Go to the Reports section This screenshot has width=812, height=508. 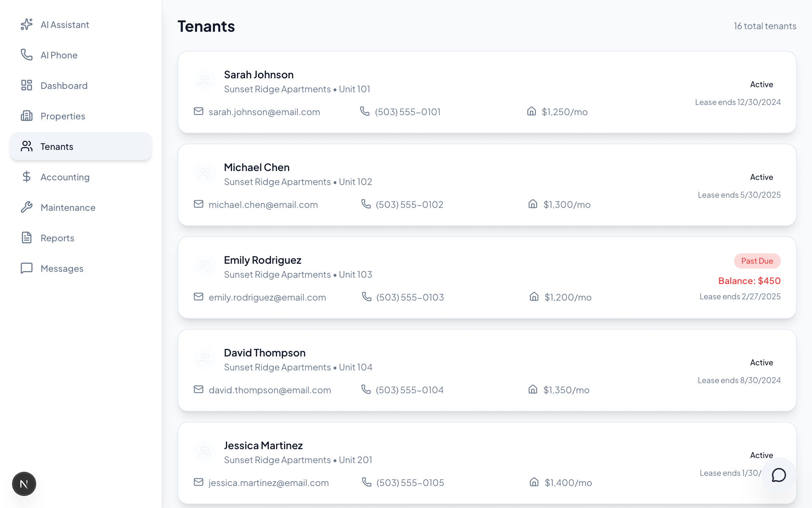click(81, 238)
